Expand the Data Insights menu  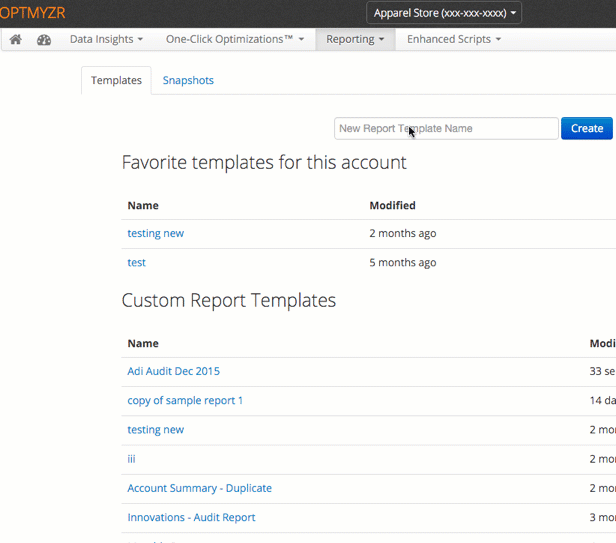point(106,40)
